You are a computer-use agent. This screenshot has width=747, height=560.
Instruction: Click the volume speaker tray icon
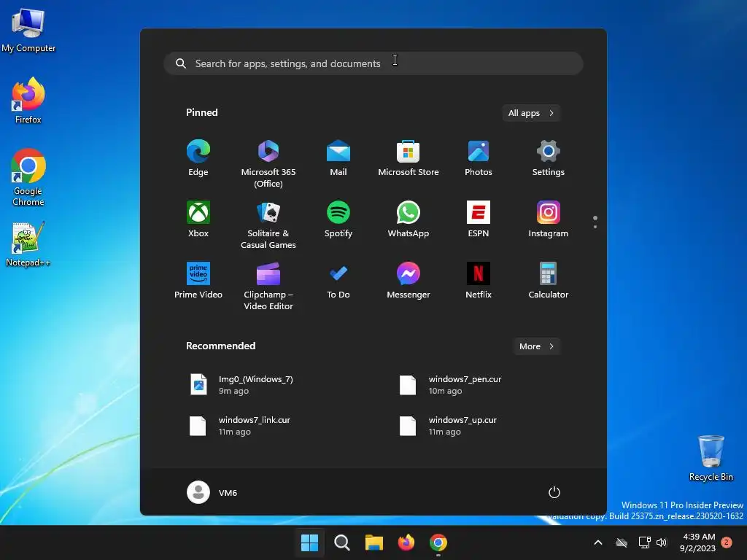(x=662, y=542)
